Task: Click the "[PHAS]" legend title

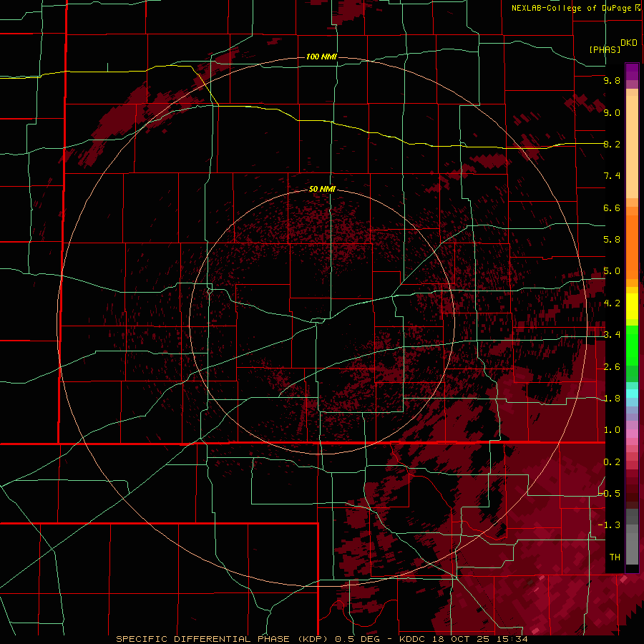Action: (605, 50)
